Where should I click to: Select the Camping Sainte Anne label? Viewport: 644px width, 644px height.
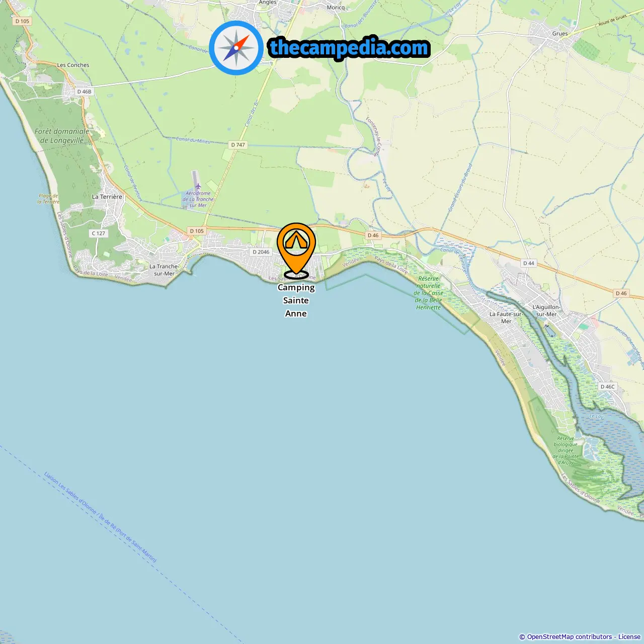[x=296, y=300]
